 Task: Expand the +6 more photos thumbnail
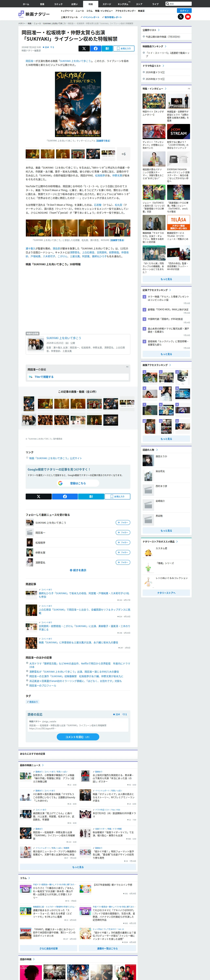[x=123, y=154]
